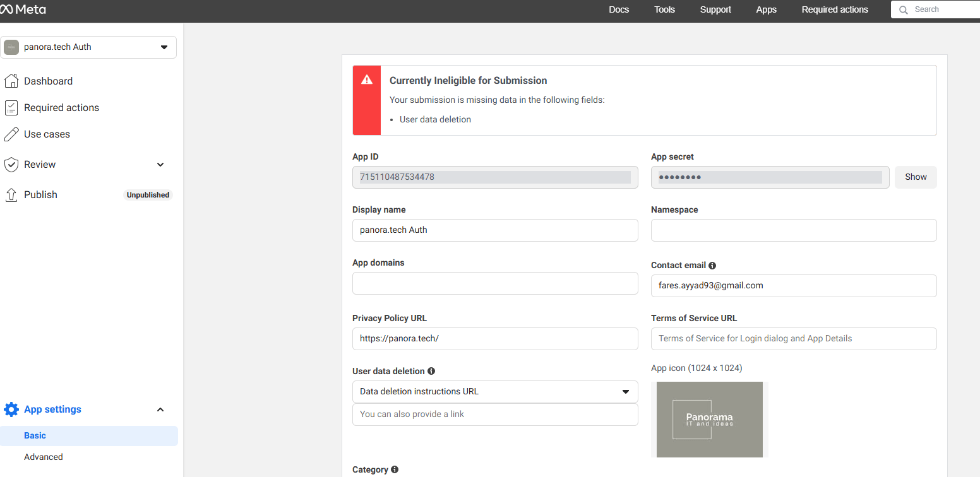Click the Terms of Service URL field
Viewport: 980px width, 477px height.
(794, 339)
